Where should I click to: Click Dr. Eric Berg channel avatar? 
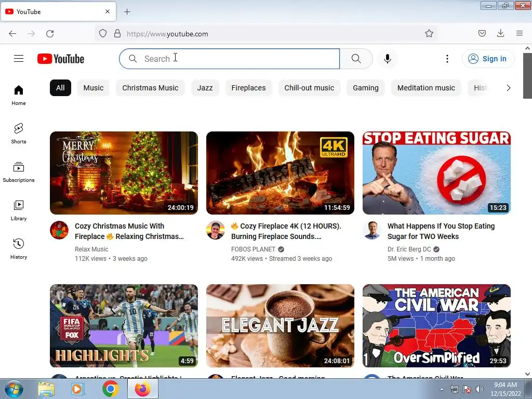[x=372, y=230]
